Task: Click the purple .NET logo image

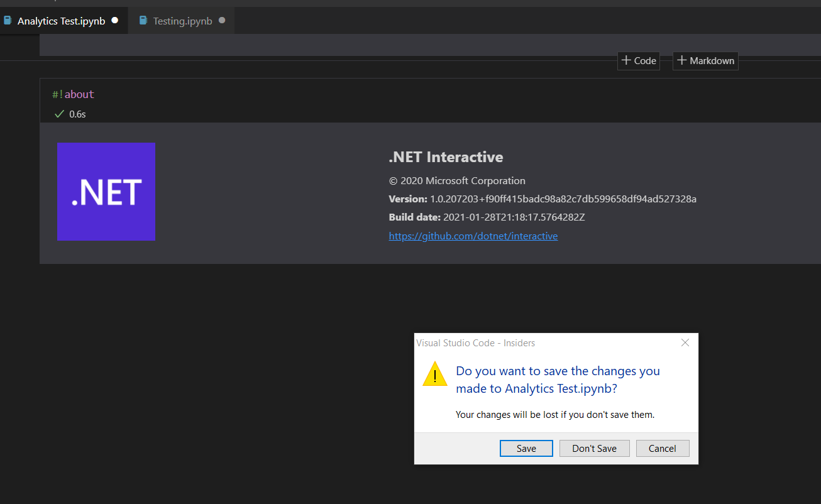Action: [106, 192]
